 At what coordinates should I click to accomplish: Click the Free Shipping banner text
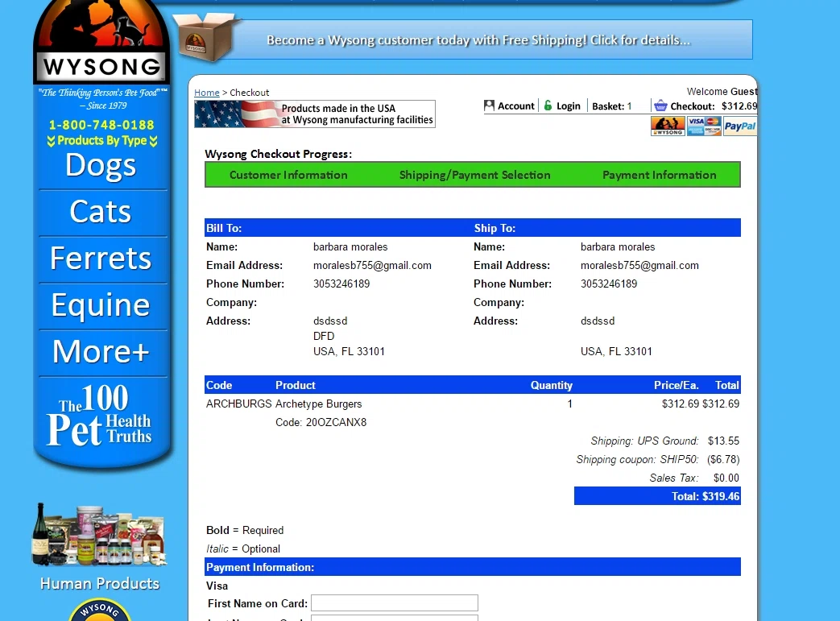(x=478, y=40)
